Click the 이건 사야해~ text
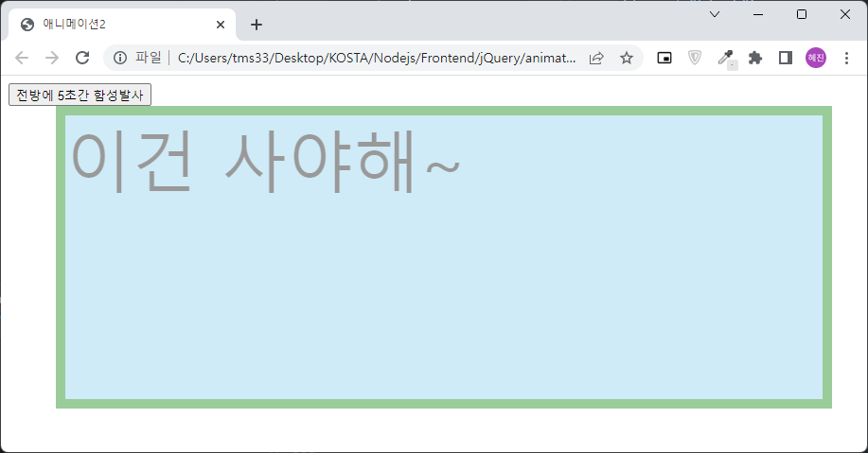Viewport: 868px width, 453px height. coord(265,161)
